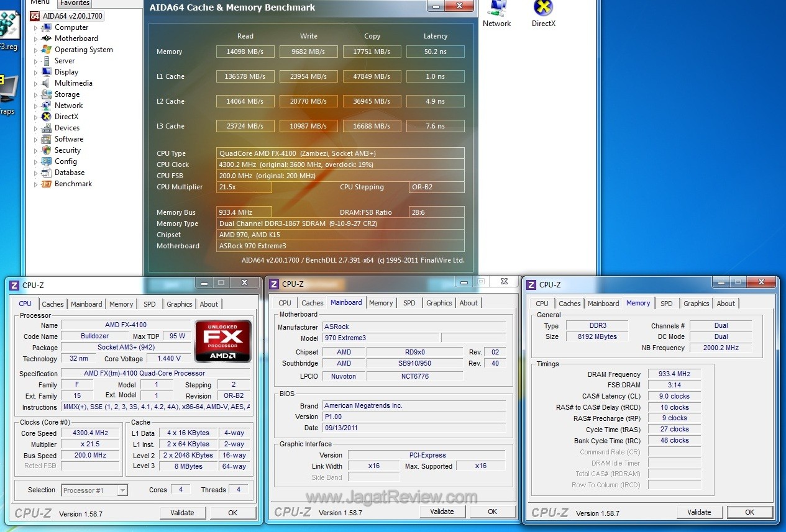This screenshot has height=532, width=786.
Task: Select the Database icon in tree
Action: [x=46, y=173]
